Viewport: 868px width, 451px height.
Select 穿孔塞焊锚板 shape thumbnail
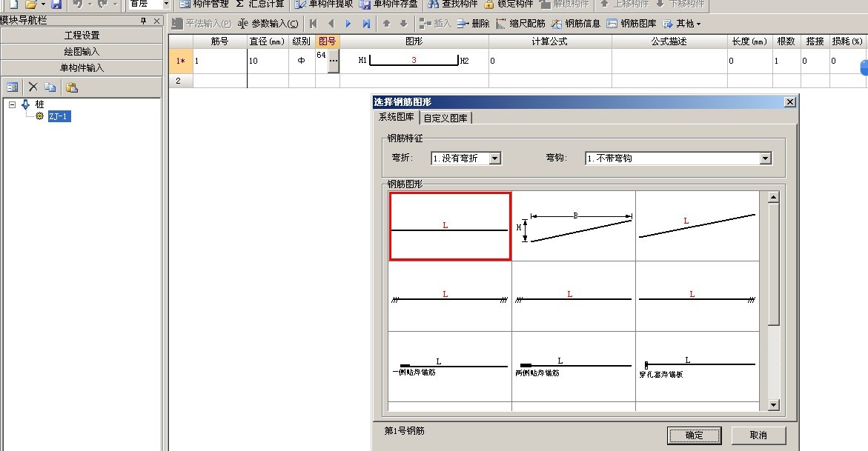(x=698, y=367)
